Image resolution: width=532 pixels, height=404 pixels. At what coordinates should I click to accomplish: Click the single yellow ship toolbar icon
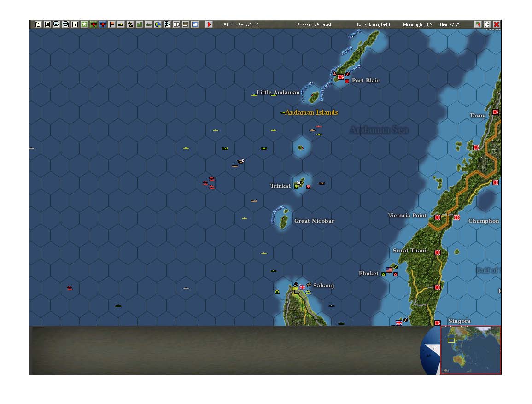point(121,24)
